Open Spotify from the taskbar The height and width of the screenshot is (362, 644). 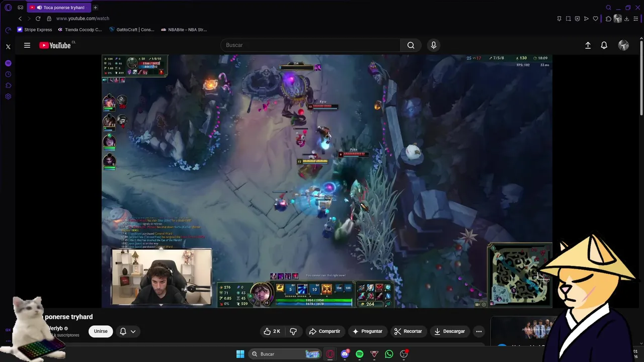(x=360, y=354)
